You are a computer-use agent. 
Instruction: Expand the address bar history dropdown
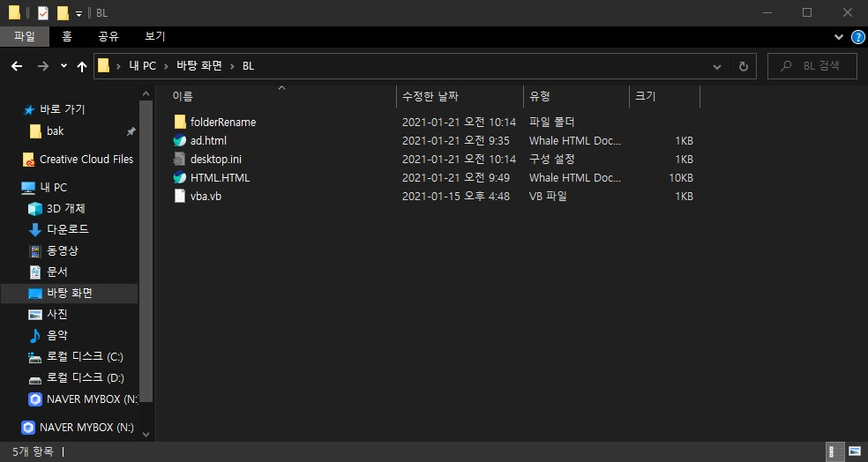717,67
